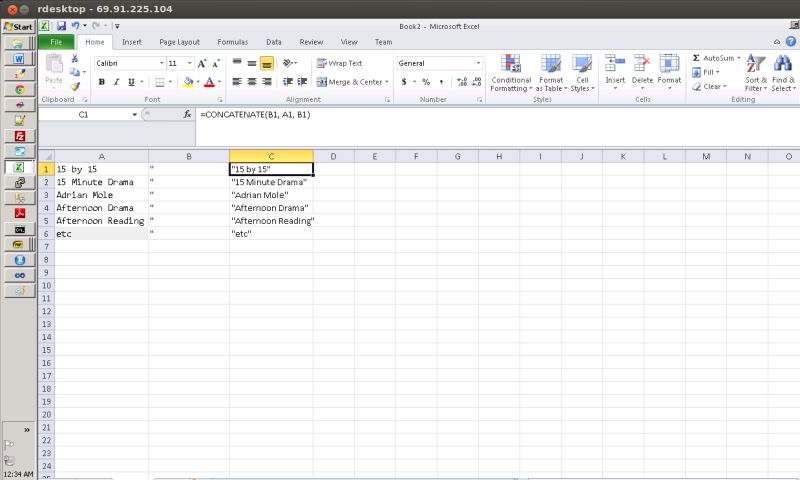Screen dimensions: 800x480
Task: Switch to the Formulas tab
Action: pos(233,42)
